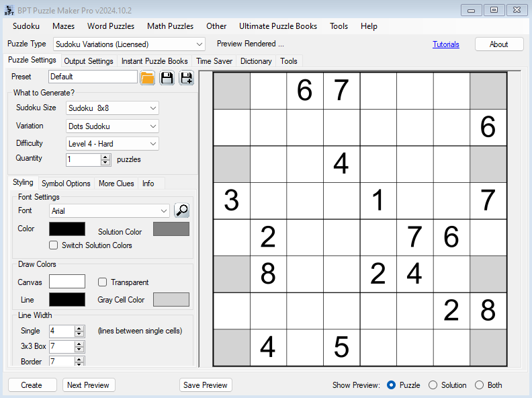Open preset using the folder icon

148,77
